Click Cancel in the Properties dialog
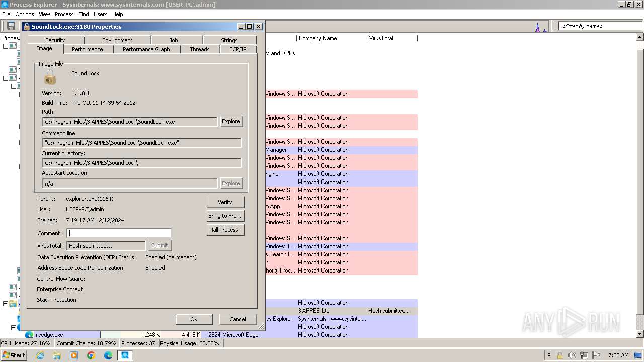 coord(238,319)
